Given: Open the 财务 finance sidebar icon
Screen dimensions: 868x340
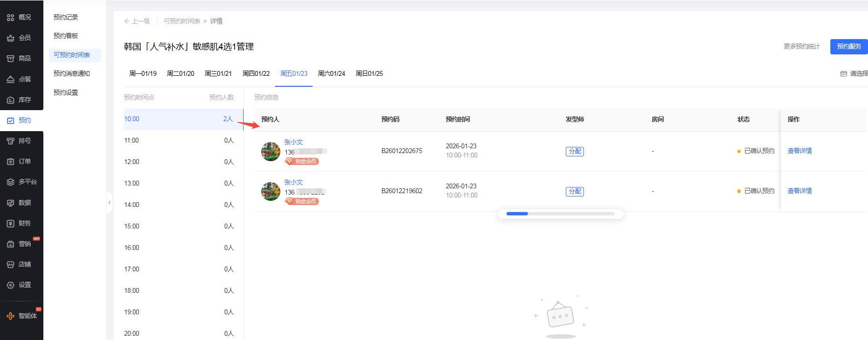Looking at the screenshot, I should point(10,223).
